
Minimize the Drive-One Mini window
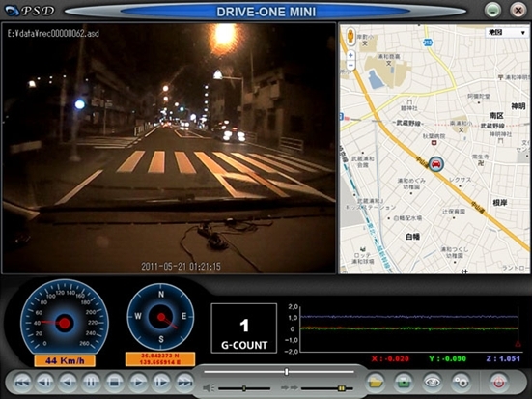(x=492, y=11)
